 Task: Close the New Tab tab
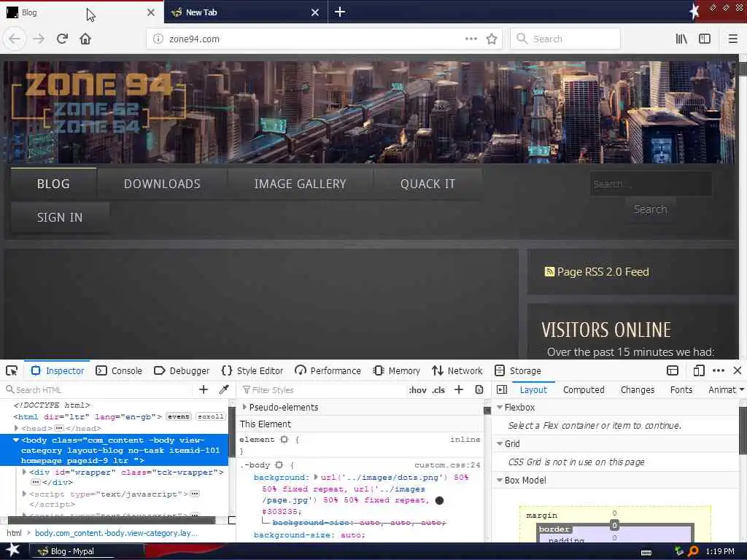(315, 12)
